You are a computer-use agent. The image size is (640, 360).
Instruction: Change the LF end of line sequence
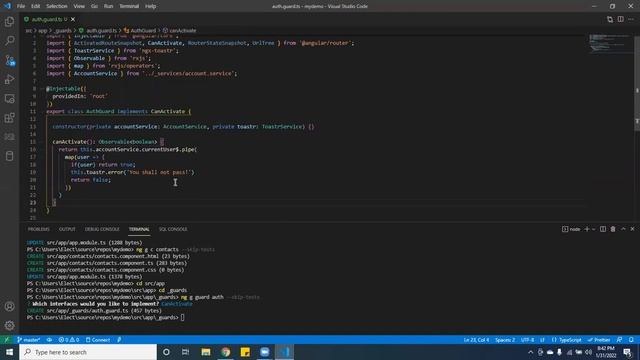(542, 340)
